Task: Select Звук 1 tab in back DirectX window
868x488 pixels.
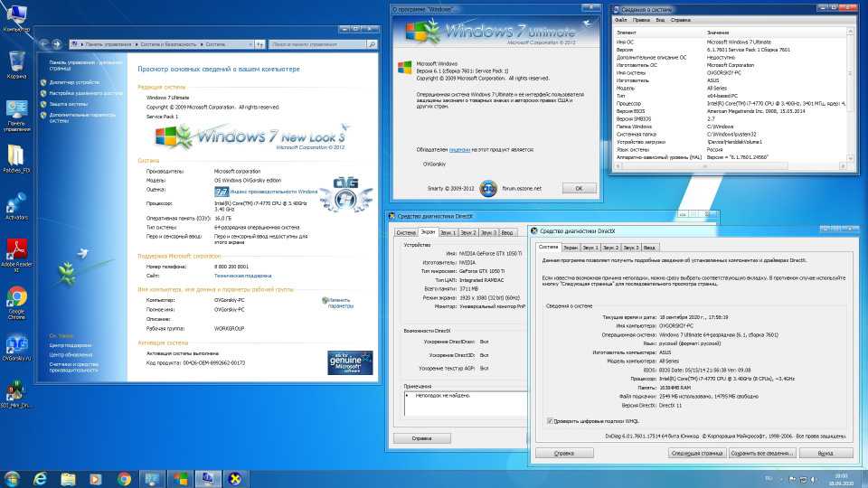Action: tap(448, 233)
